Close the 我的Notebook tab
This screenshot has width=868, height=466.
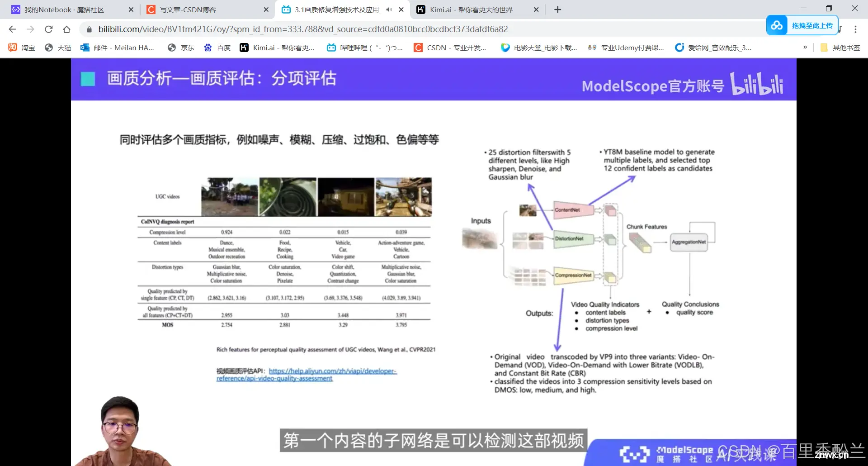point(131,10)
